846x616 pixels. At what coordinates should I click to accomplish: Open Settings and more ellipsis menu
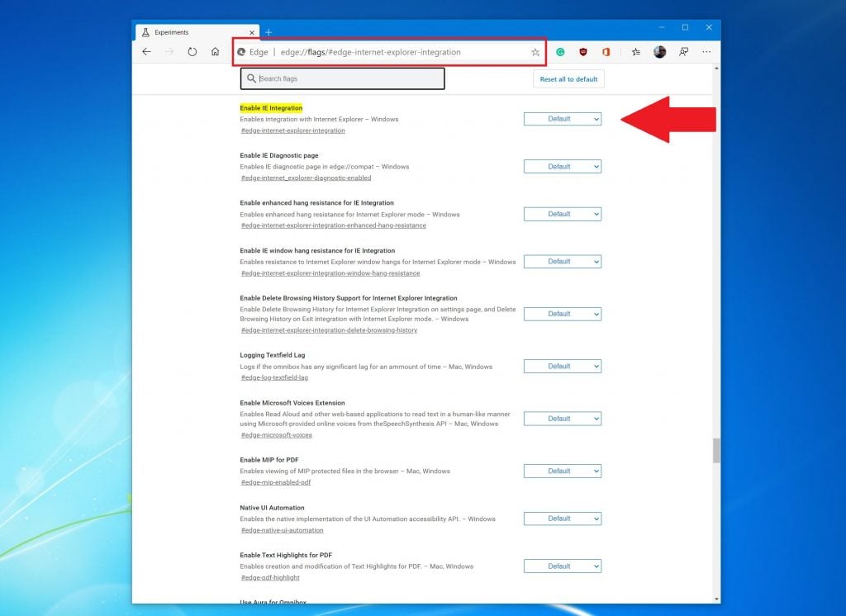point(706,52)
